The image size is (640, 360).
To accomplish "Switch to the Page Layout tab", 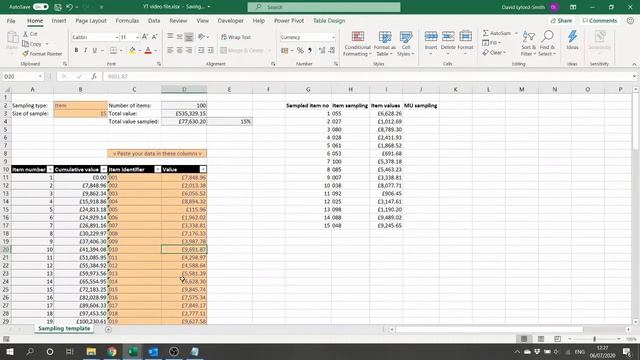I will [91, 20].
